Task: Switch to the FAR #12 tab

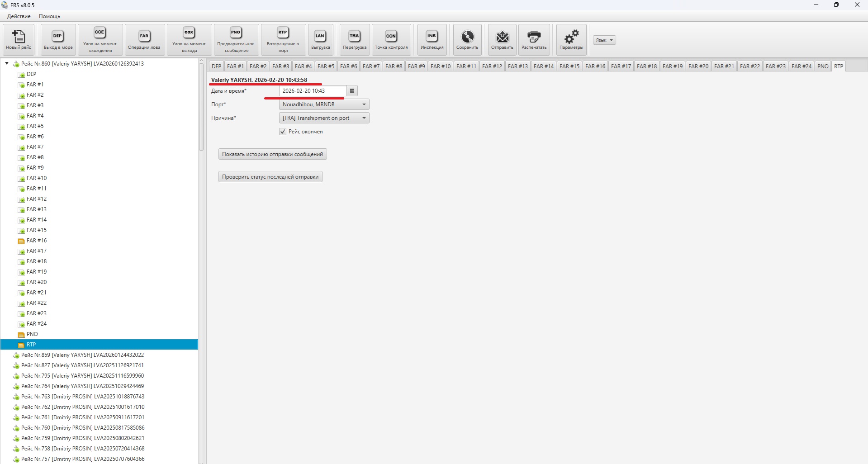Action: click(492, 66)
